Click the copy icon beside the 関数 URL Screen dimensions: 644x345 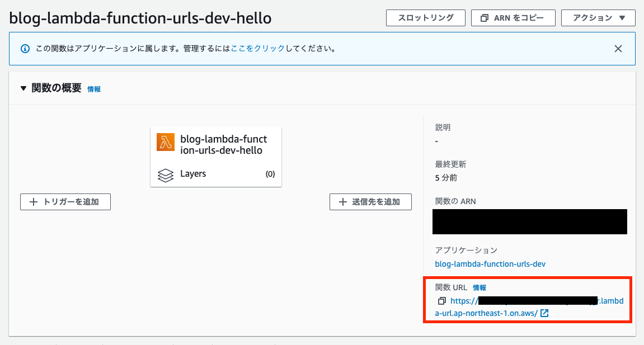(x=442, y=301)
